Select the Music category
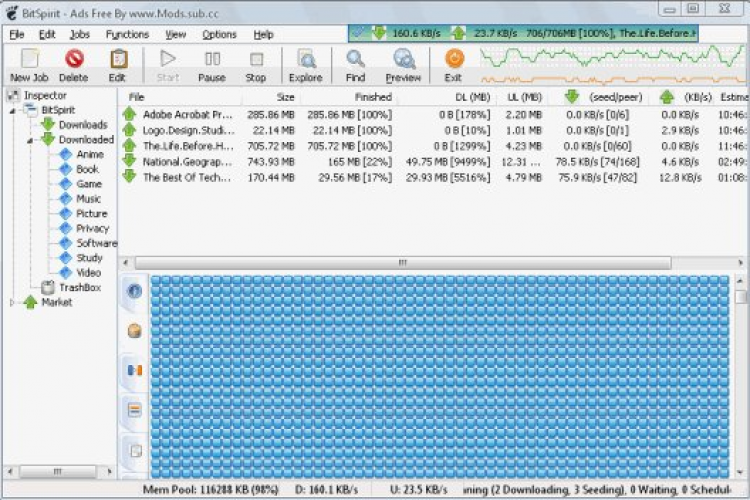Image resolution: width=750 pixels, height=500 pixels. 88,199
